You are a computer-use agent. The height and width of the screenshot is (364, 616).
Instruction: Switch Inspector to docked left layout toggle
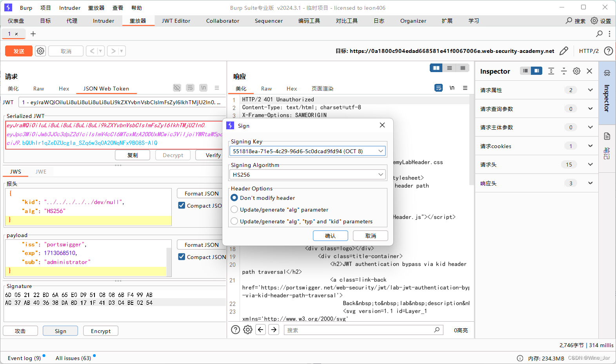[x=525, y=71]
